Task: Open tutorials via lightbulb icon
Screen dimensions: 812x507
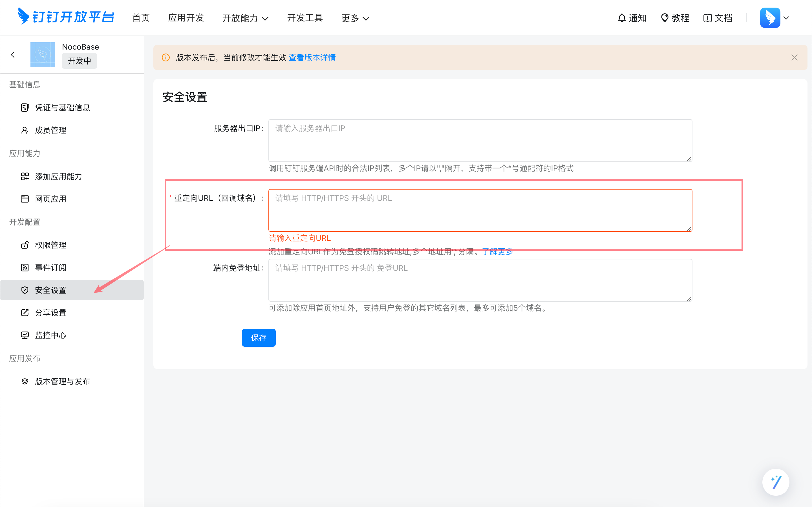Action: tap(664, 18)
